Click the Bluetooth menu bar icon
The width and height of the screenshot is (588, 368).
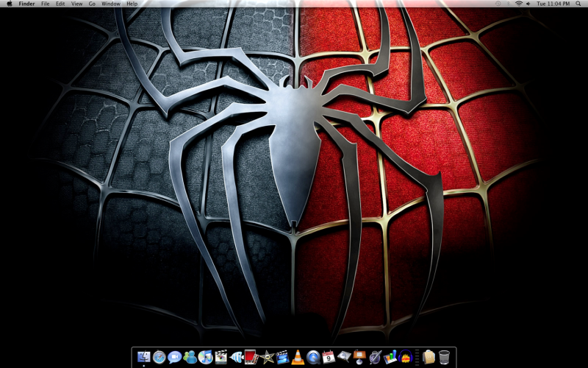(x=509, y=4)
